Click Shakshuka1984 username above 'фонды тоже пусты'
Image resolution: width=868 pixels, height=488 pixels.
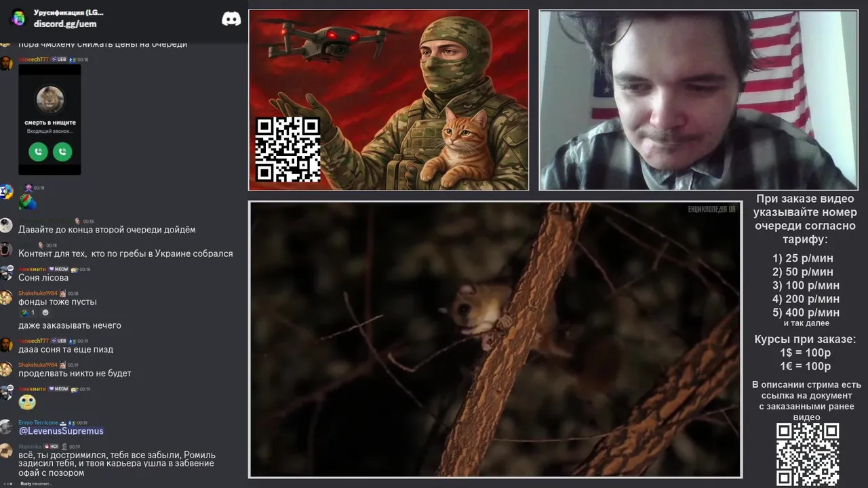pos(37,293)
